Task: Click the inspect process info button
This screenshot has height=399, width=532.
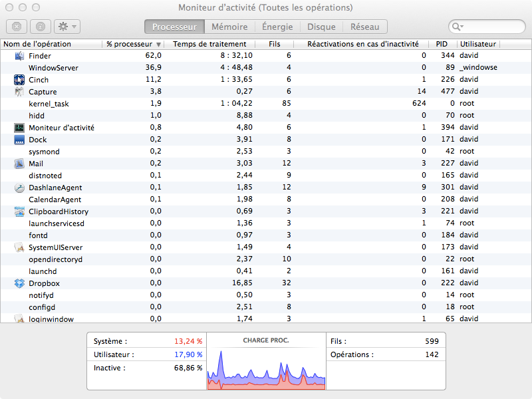Action: (x=41, y=27)
